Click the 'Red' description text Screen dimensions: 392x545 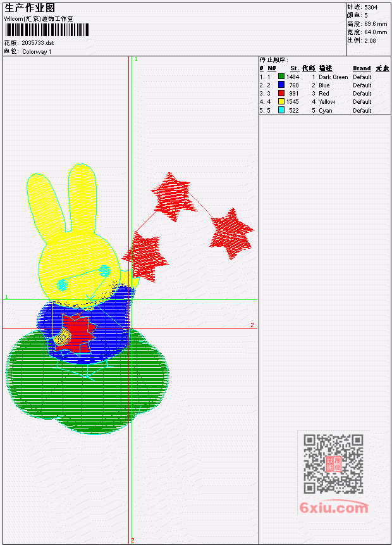coord(324,94)
